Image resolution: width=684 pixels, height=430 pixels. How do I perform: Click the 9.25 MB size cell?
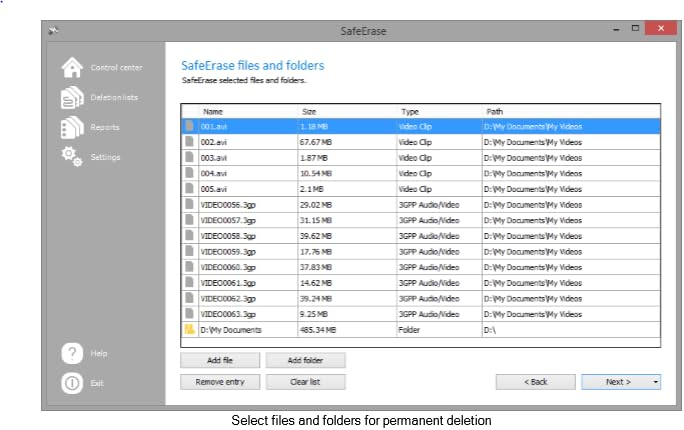coord(314,314)
